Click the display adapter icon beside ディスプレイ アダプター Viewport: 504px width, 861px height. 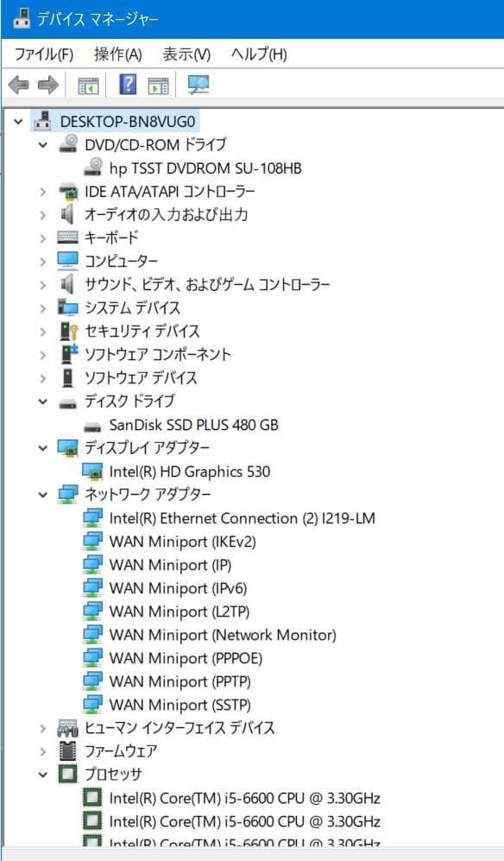point(68,448)
